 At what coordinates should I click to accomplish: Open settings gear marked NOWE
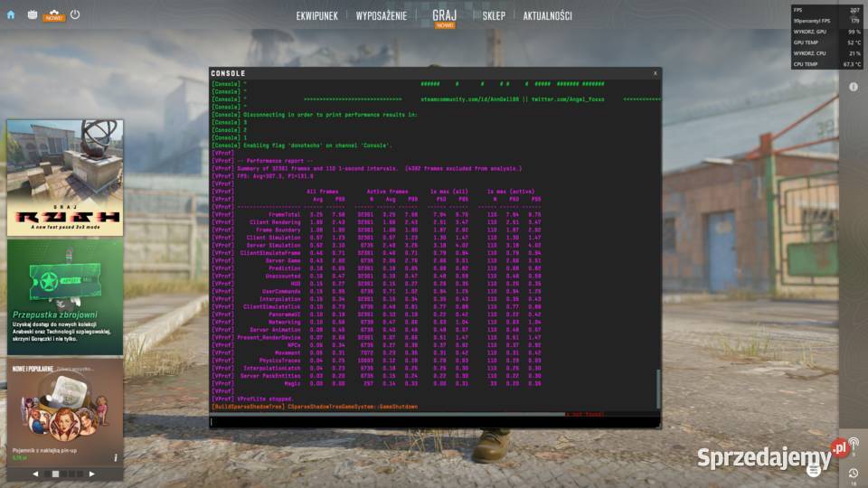[53, 15]
